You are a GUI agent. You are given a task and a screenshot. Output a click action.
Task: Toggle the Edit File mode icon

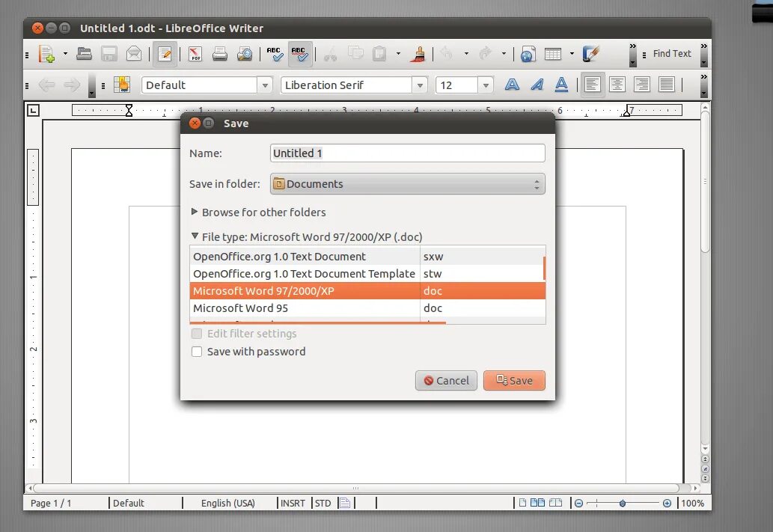pyautogui.click(x=165, y=54)
